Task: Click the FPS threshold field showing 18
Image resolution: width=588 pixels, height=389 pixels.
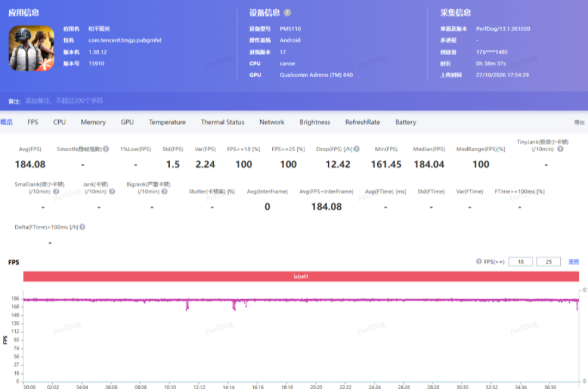Action: 520,262
